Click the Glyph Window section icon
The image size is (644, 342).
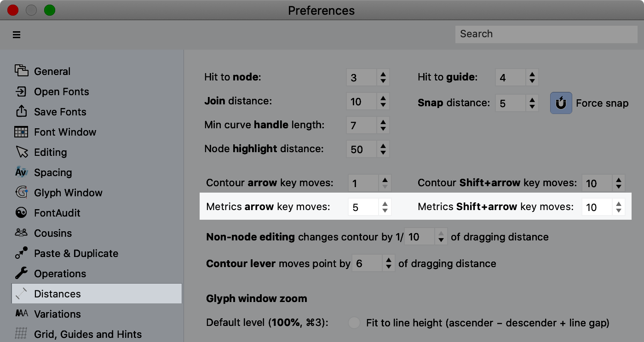[x=22, y=192]
